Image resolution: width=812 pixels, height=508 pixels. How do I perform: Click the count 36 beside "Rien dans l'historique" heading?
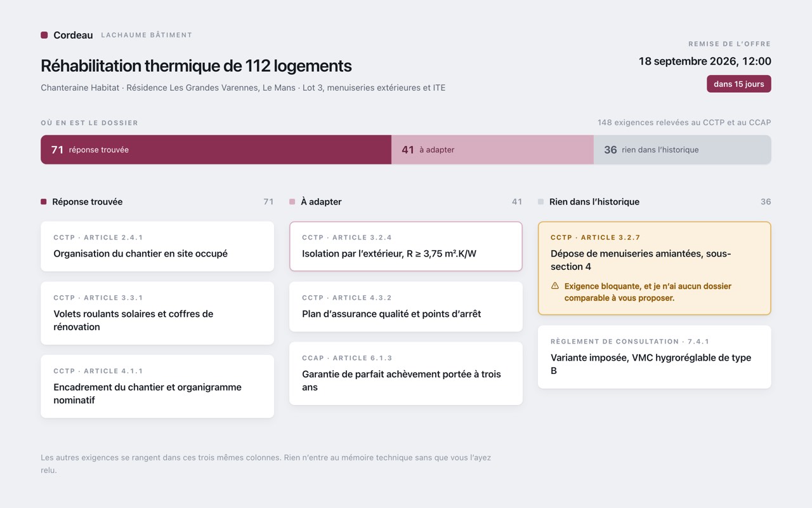tap(766, 202)
